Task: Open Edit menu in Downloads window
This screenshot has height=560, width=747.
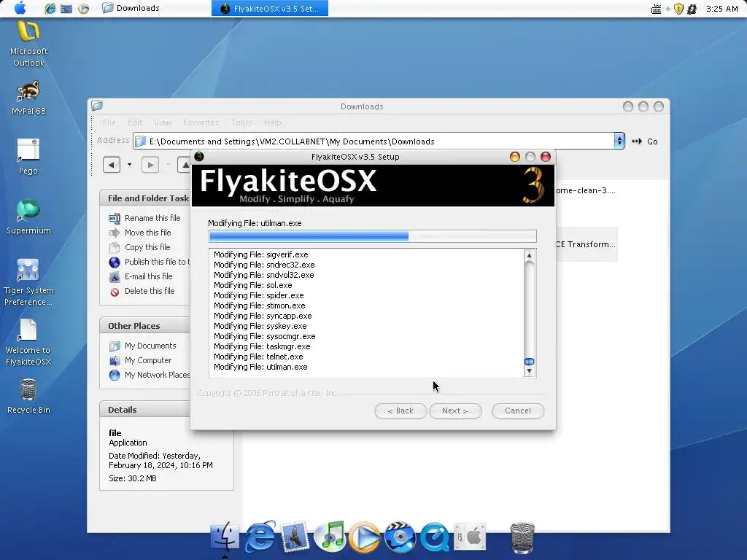Action: [135, 122]
